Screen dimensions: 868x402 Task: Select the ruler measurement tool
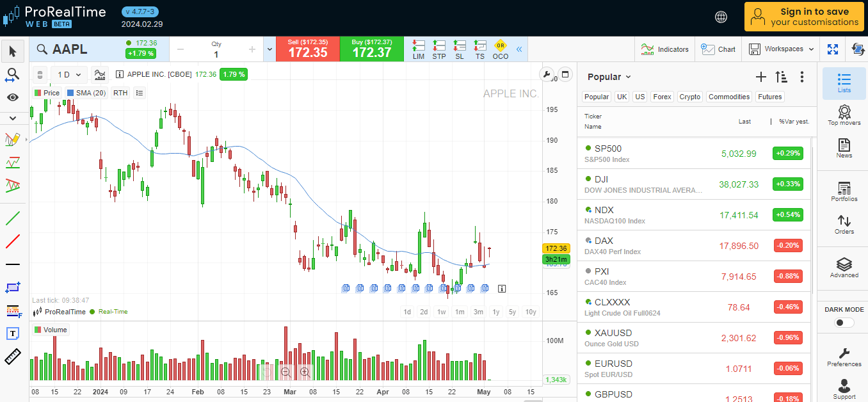coord(13,357)
